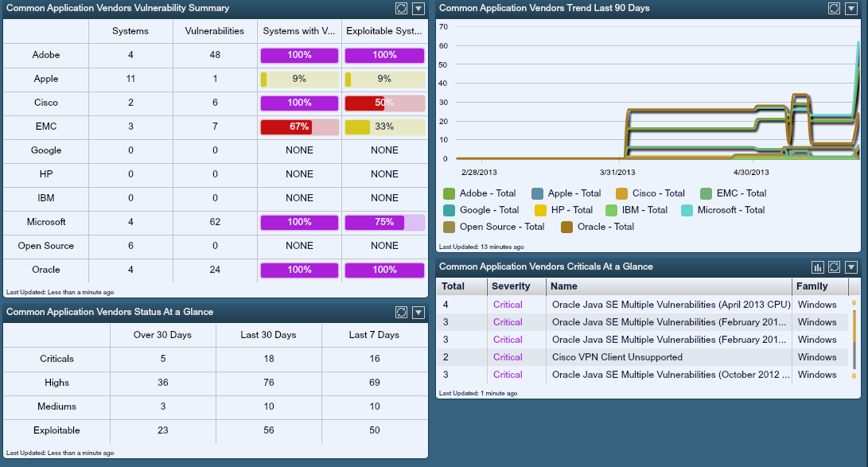Select the Oracle - Total legend label
Viewport: 868px width, 467px height.
(x=605, y=227)
